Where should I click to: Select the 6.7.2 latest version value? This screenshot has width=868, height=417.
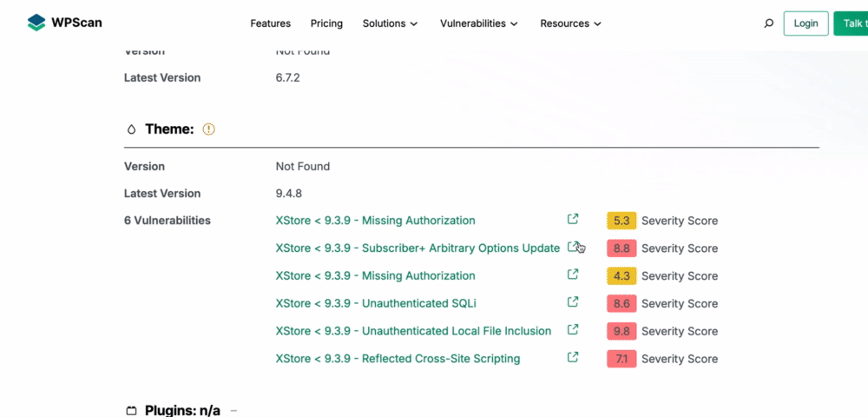click(x=288, y=77)
